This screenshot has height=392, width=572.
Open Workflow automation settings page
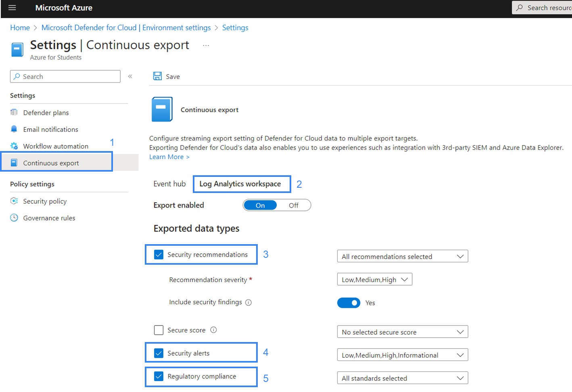(56, 146)
